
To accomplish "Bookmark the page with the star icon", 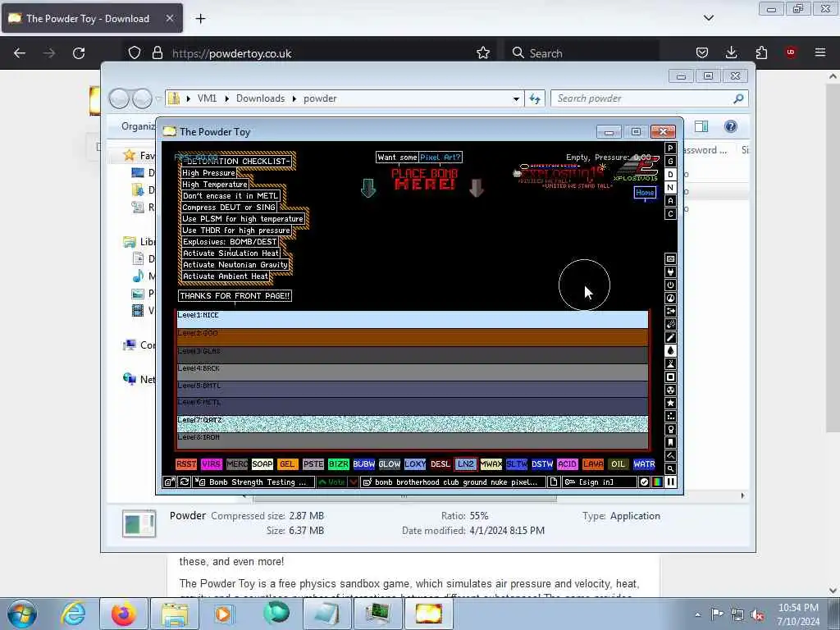I will click(x=482, y=52).
